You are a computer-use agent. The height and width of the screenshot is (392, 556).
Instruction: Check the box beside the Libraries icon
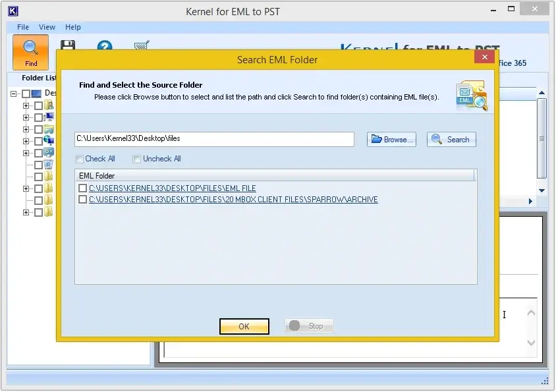pyautogui.click(x=38, y=129)
